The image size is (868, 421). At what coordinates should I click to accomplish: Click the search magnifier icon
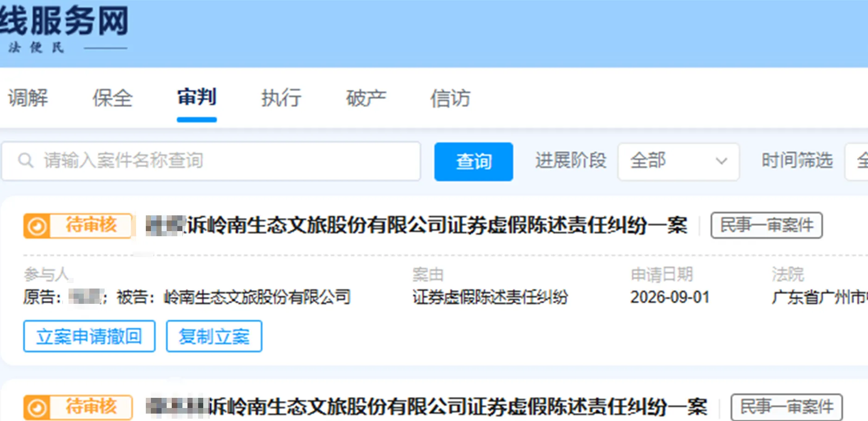25,161
